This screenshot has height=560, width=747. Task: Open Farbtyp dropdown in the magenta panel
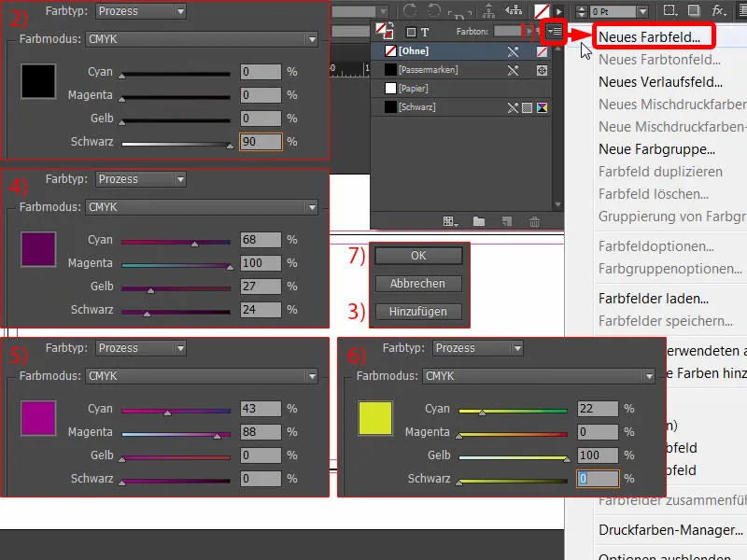[141, 348]
